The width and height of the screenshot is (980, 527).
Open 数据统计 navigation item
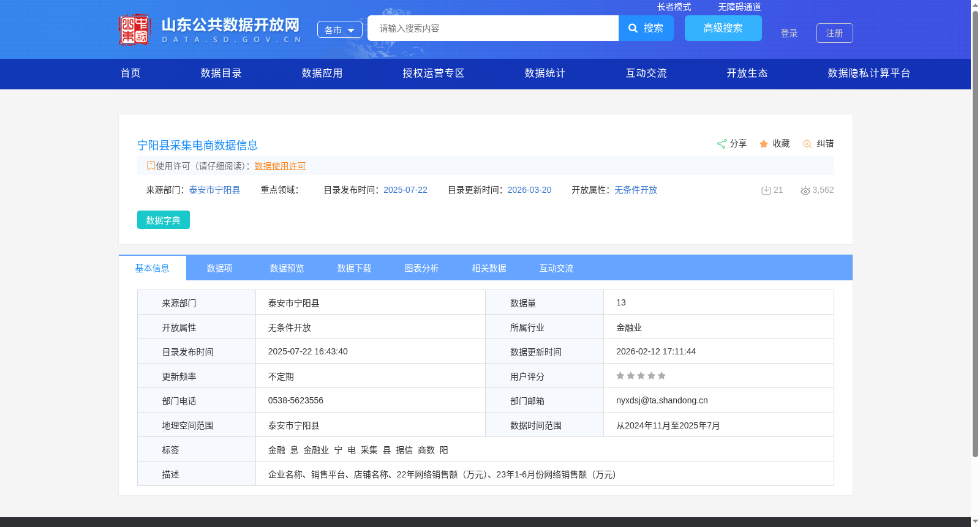click(x=545, y=73)
